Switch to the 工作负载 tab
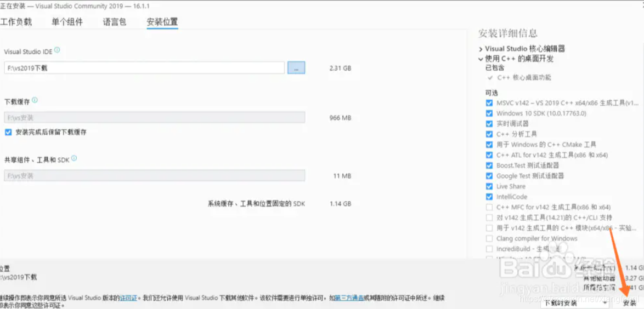The width and height of the screenshot is (644, 309). 15,22
